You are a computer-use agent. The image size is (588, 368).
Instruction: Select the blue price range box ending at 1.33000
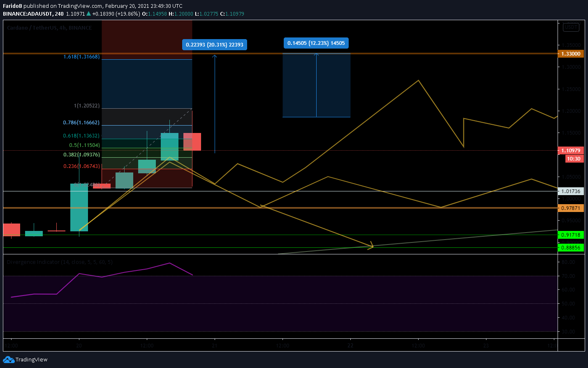316,85
